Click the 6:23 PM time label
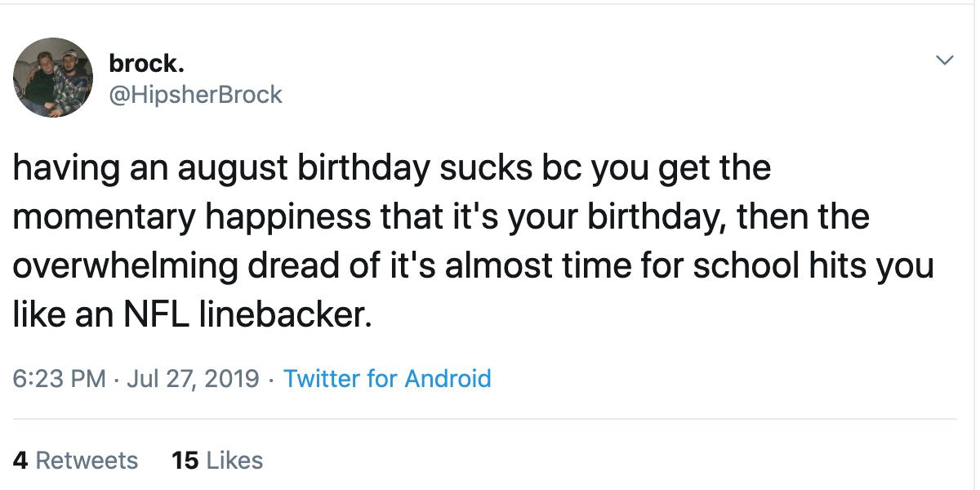Screen dimensions: 980x490 59,378
